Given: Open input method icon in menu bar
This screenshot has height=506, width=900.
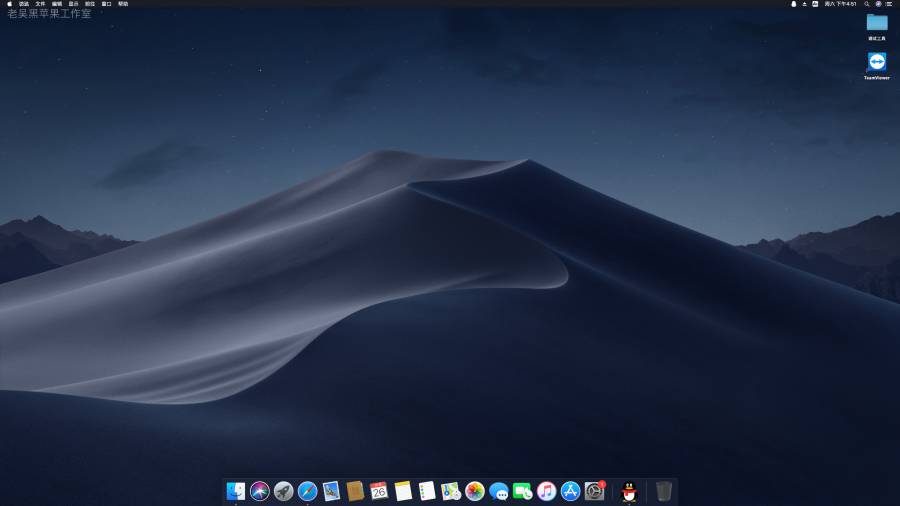Looking at the screenshot, I should click(815, 4).
